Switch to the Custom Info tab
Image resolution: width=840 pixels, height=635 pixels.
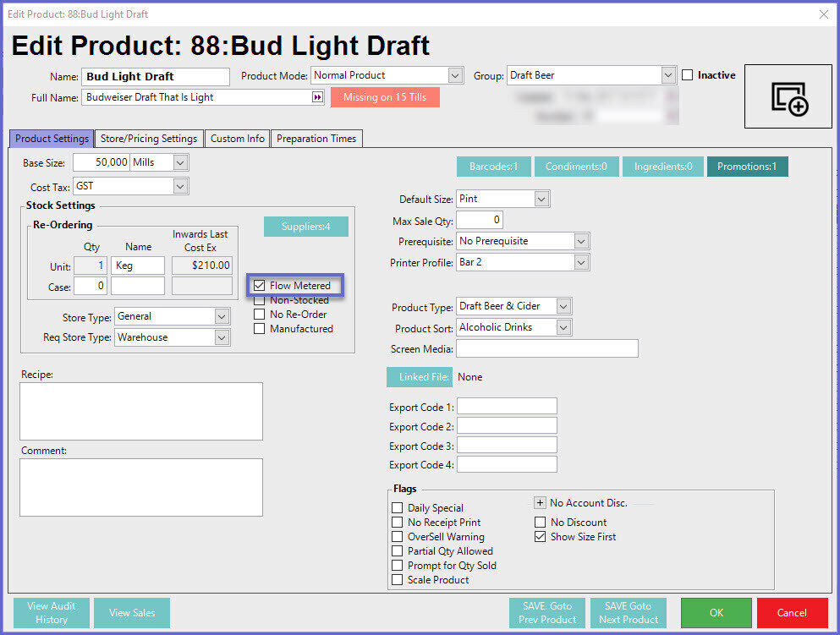pyautogui.click(x=237, y=139)
